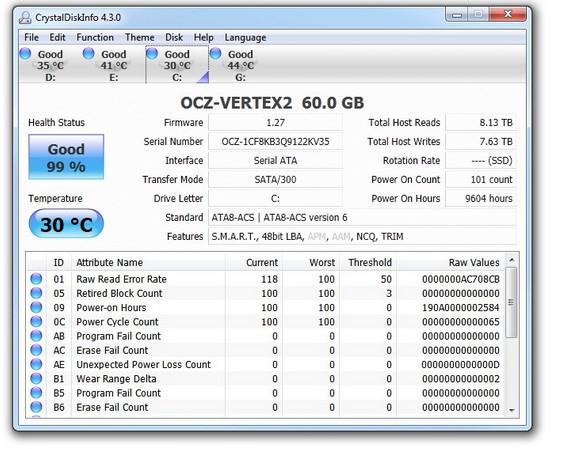Click status orb for Power-on Hours row
Viewport: 564px width, 449px height.
point(36,307)
